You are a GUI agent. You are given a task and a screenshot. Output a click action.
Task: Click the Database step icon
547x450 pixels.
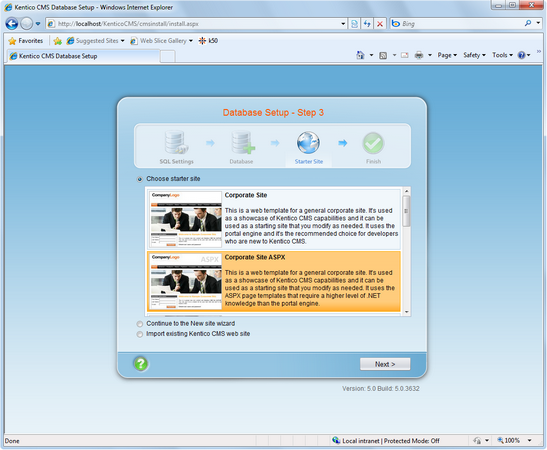[243, 142]
